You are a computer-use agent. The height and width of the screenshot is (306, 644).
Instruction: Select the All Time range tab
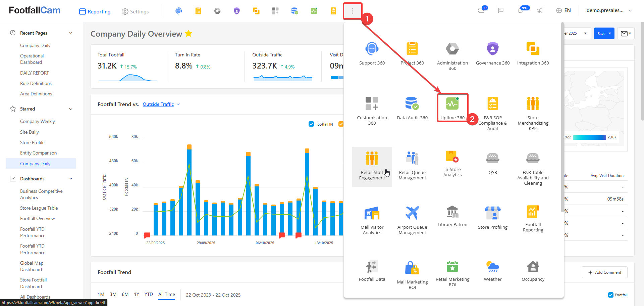pos(167,295)
